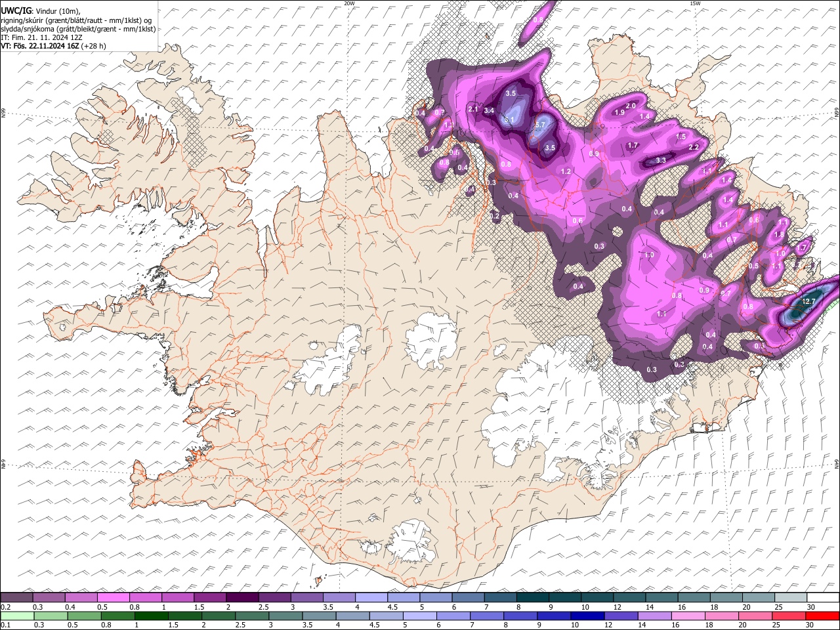This screenshot has height=630, width=840.
Task: Click the '20W' longitude label
Action: click(x=349, y=3)
